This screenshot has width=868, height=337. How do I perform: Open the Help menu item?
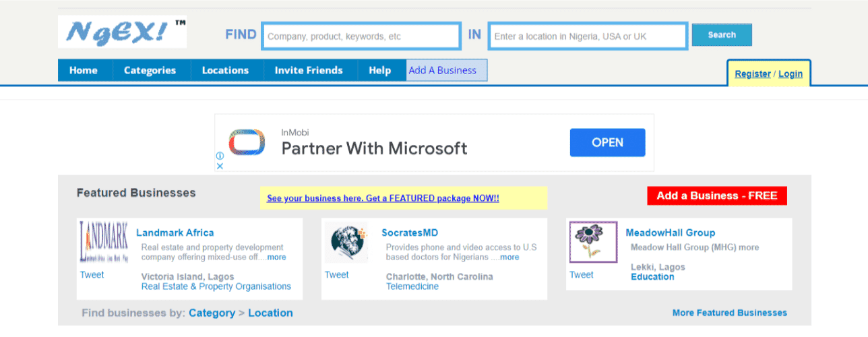379,70
